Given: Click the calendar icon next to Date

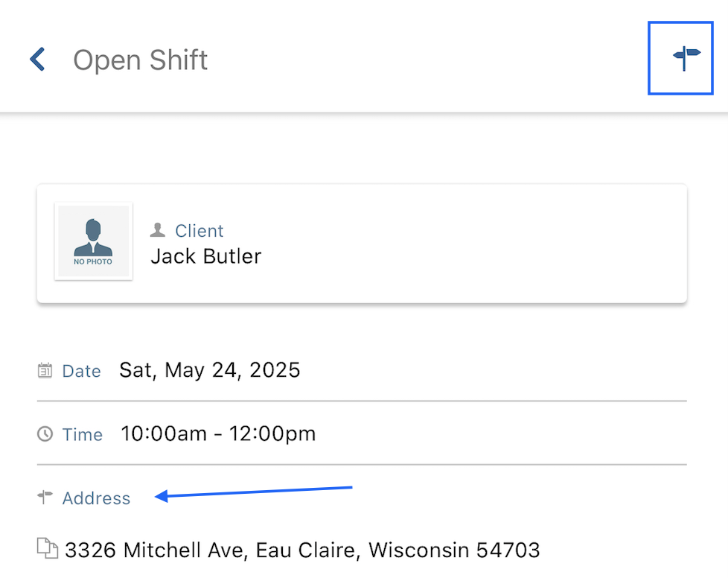Looking at the screenshot, I should tap(45, 371).
